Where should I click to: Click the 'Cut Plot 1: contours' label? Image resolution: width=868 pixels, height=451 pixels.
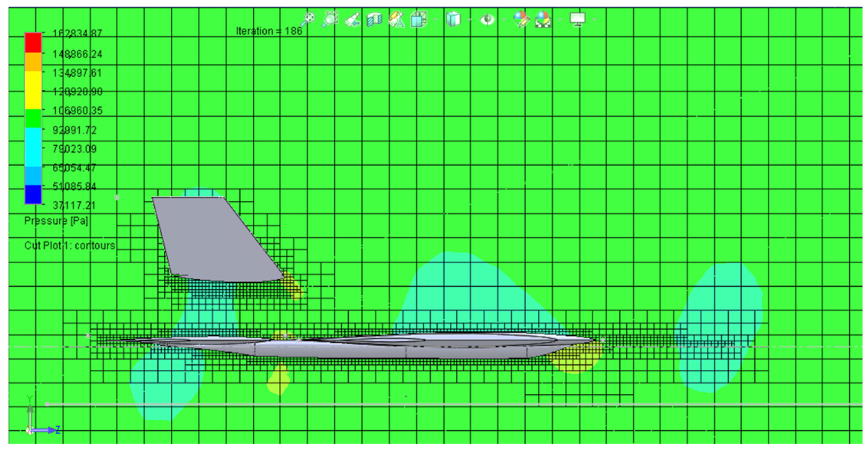point(70,245)
